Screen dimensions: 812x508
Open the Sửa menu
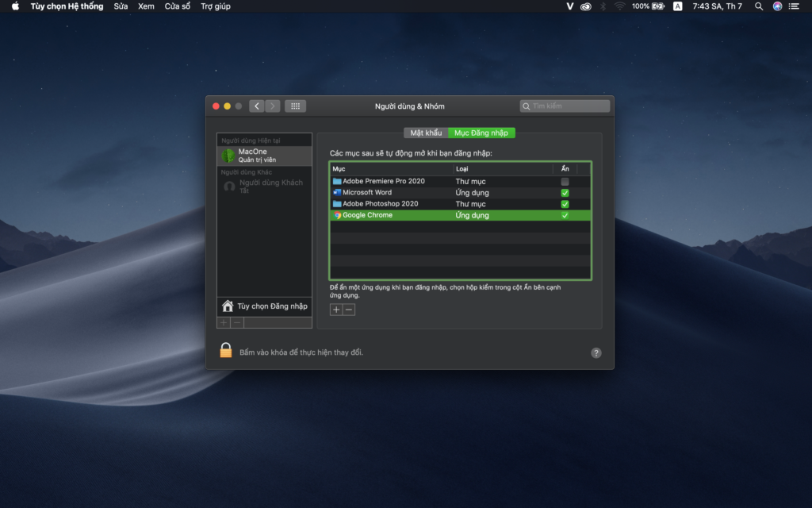[121, 6]
